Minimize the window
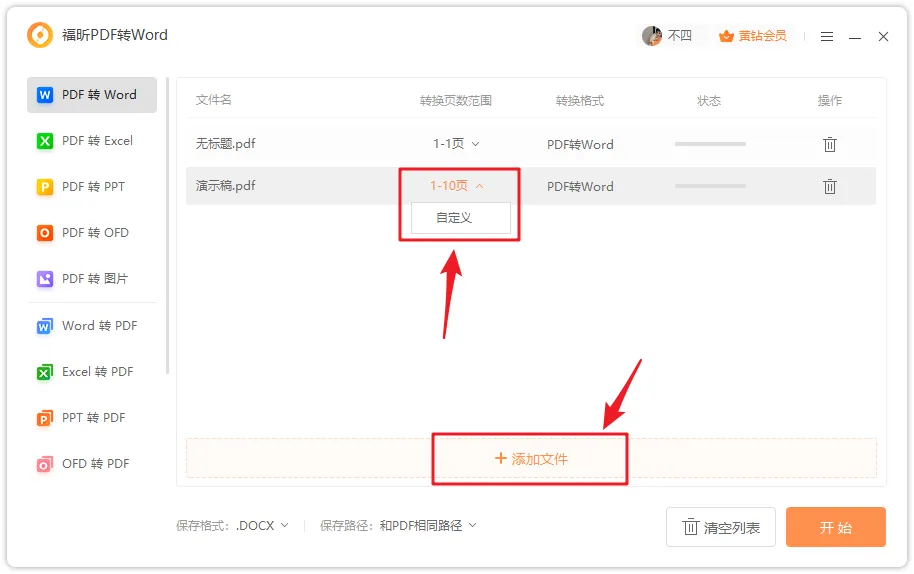 click(x=855, y=37)
